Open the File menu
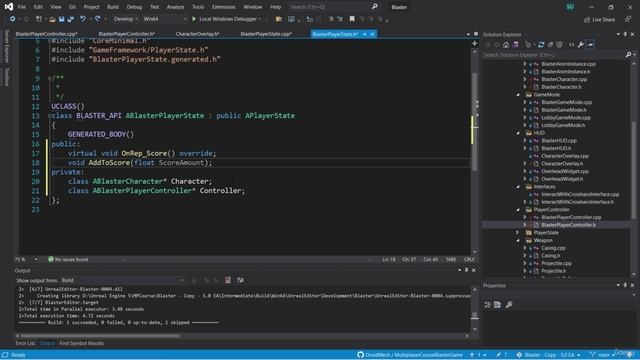This screenshot has width=640, height=360. click(x=22, y=7)
